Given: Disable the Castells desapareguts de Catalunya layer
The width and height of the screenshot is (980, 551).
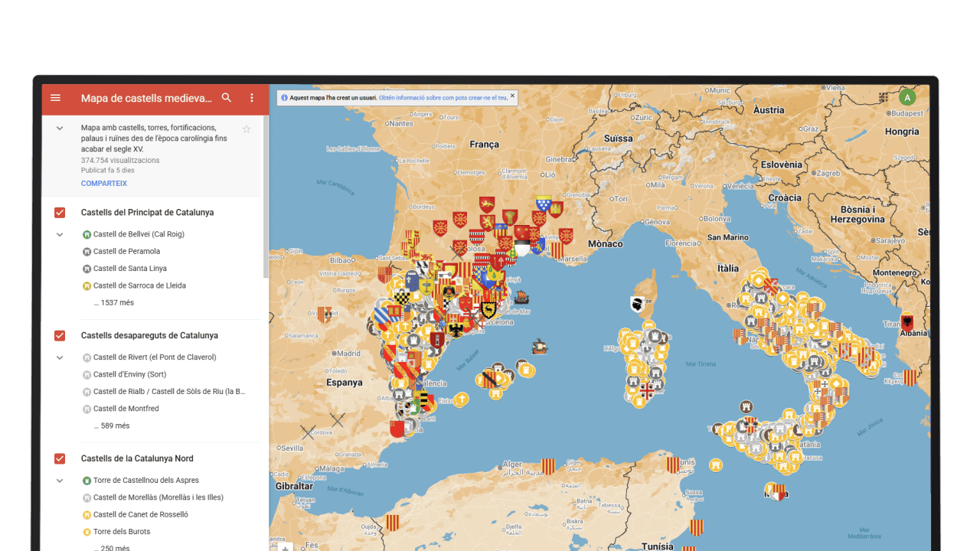Looking at the screenshot, I should pyautogui.click(x=60, y=335).
